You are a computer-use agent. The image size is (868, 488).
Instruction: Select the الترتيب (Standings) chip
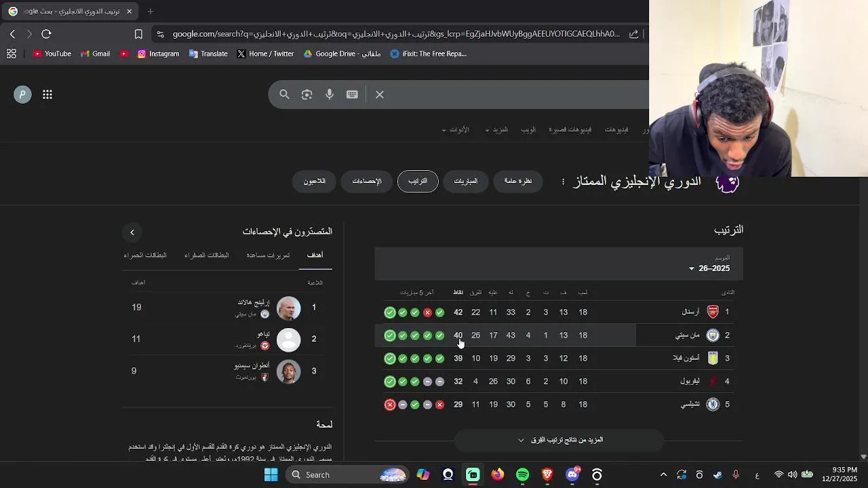pyautogui.click(x=418, y=181)
